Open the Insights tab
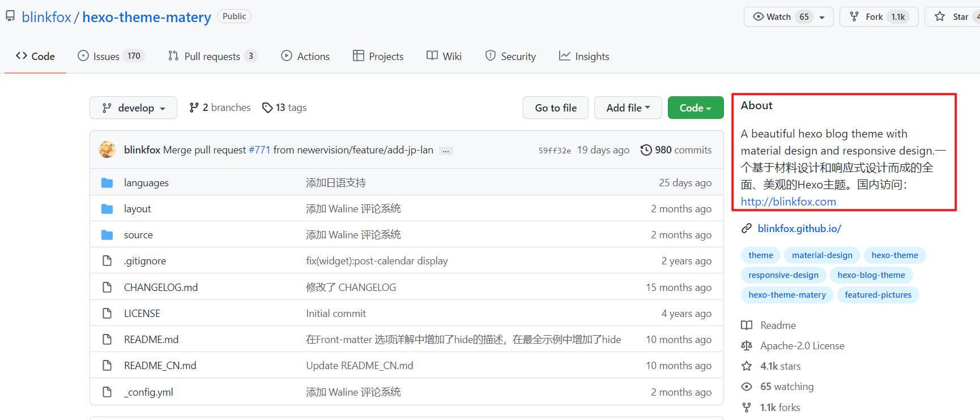Screen dimensions: 980x420 tap(584, 56)
